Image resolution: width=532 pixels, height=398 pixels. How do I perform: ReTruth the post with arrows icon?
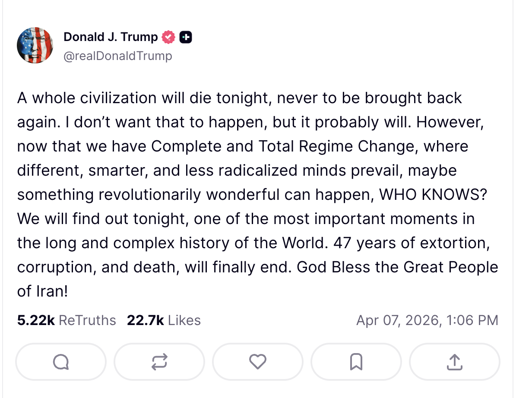coord(159,362)
